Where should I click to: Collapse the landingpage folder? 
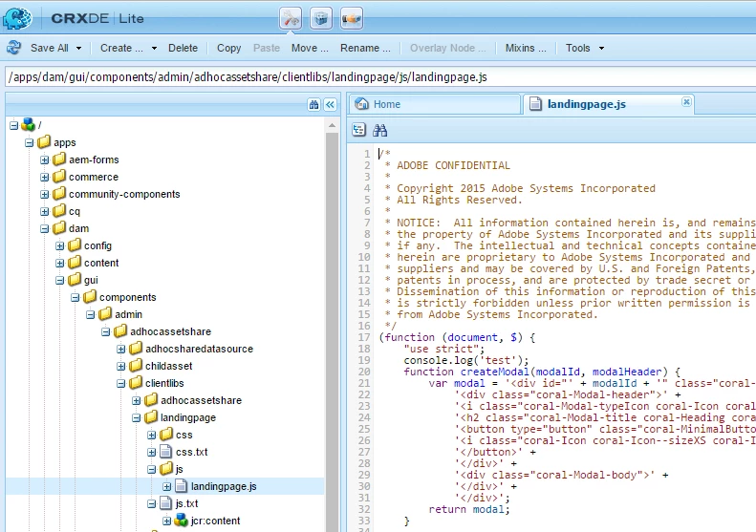point(137,417)
